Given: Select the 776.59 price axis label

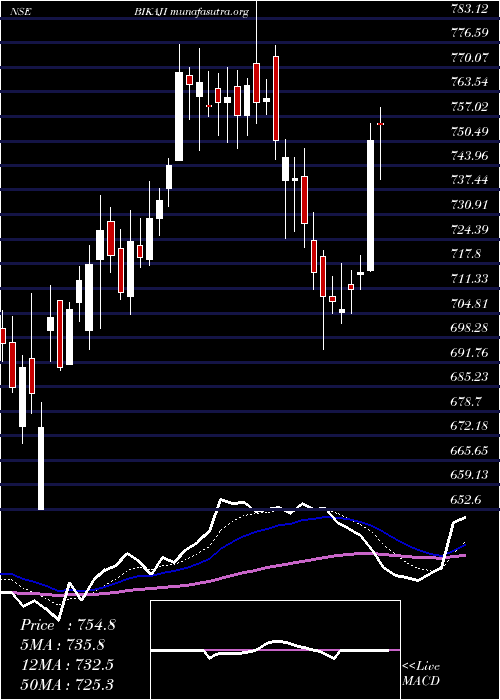Looking at the screenshot, I should [x=468, y=33].
